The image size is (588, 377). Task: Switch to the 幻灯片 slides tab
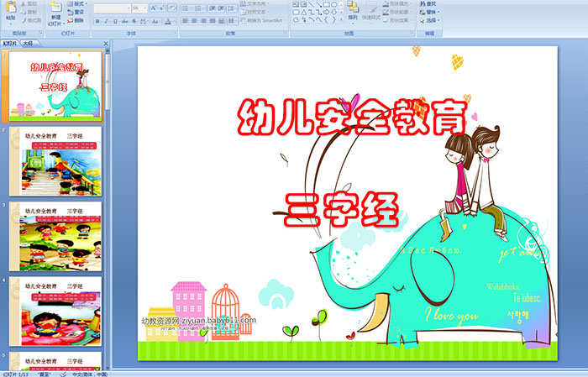click(10, 44)
